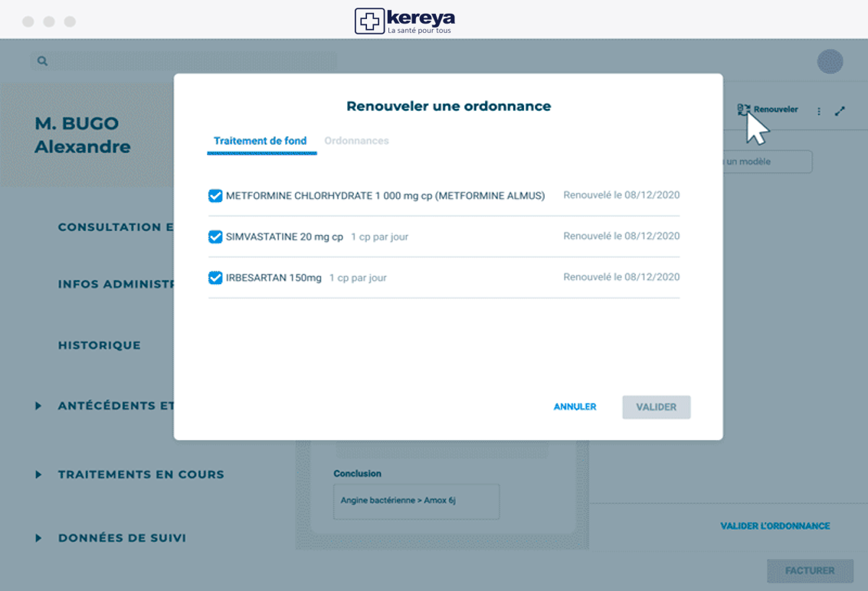Click the Annuler button
Image resolution: width=868 pixels, height=591 pixels.
pyautogui.click(x=575, y=407)
